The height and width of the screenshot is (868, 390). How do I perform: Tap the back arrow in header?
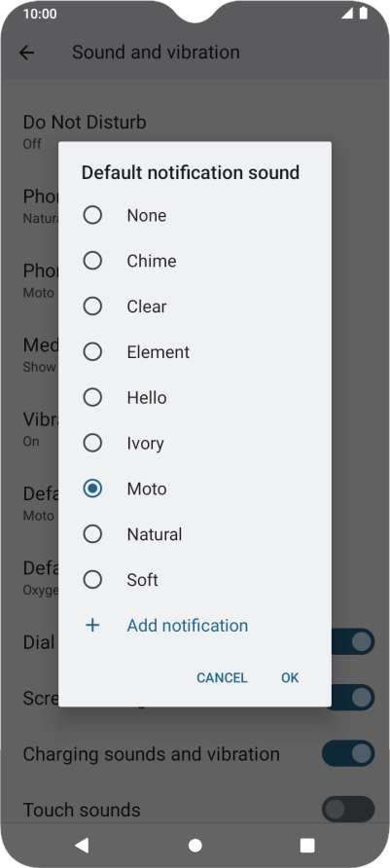click(26, 53)
